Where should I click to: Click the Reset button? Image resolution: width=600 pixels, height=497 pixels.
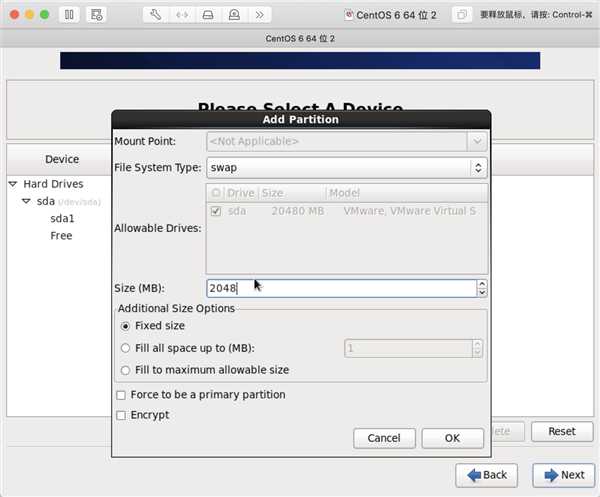562,432
